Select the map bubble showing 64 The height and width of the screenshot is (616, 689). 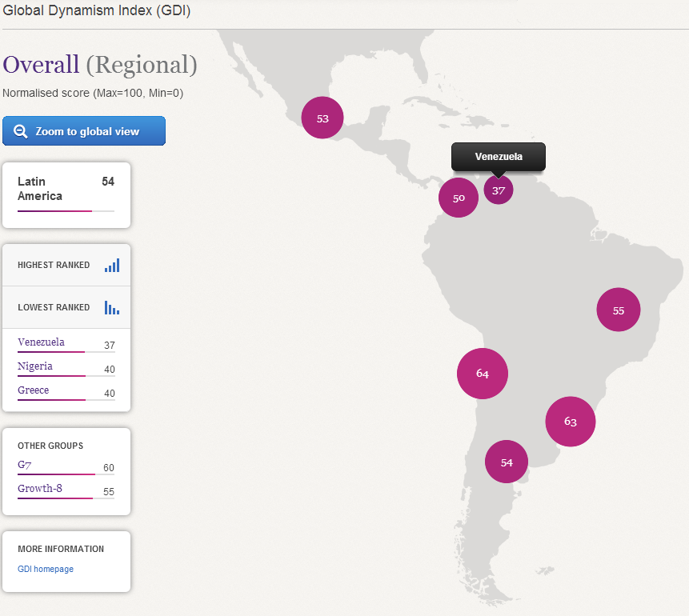tap(482, 373)
